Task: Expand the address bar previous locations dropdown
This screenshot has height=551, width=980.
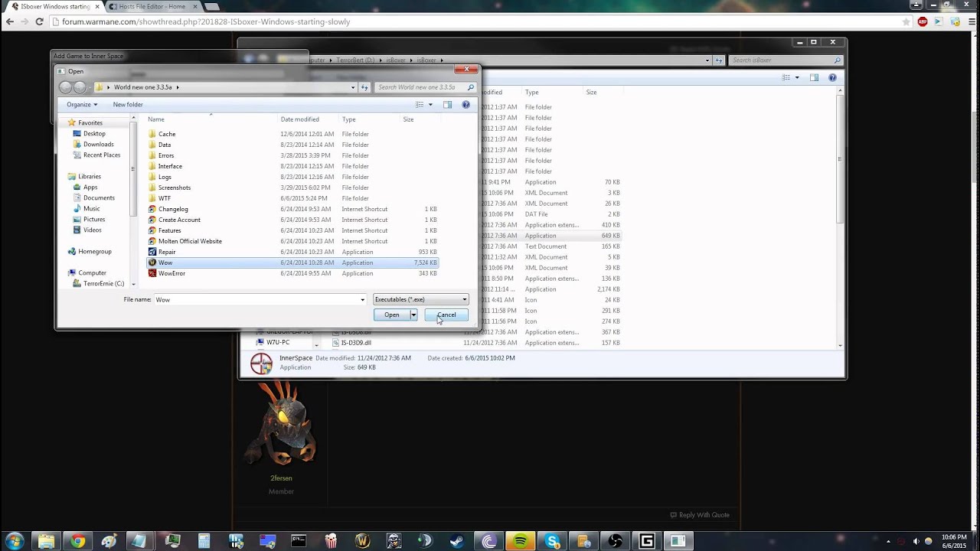Action: coord(353,87)
